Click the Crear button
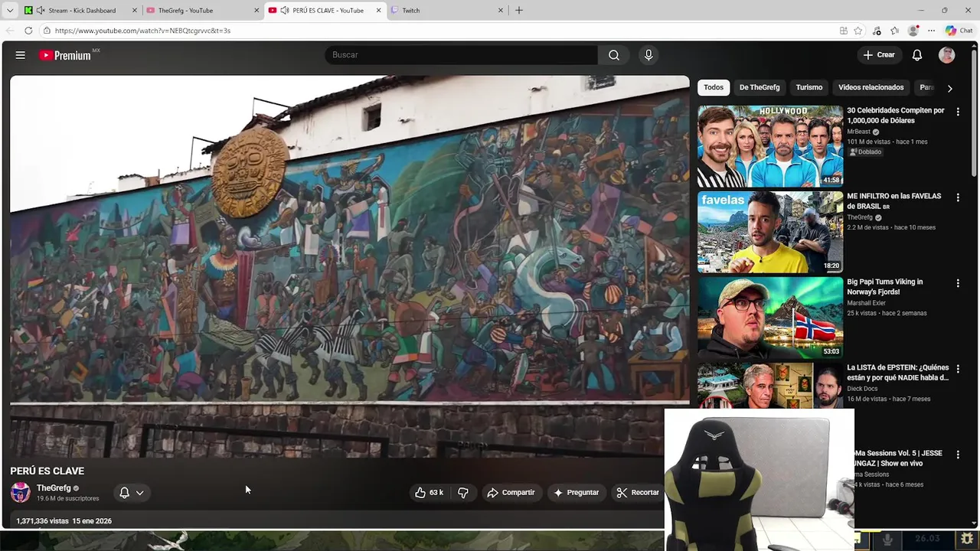980x551 pixels. coord(879,55)
